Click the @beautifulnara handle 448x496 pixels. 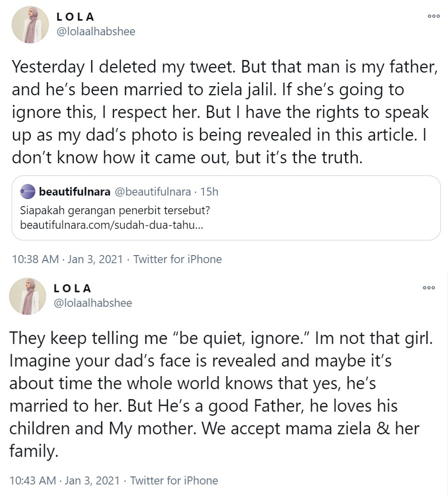click(154, 192)
